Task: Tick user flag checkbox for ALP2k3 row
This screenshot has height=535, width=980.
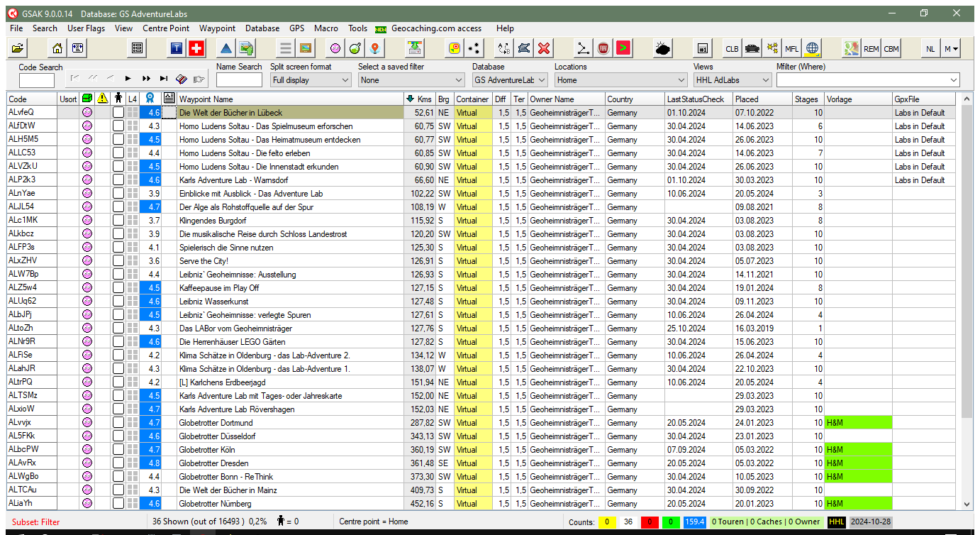Action: 118,180
